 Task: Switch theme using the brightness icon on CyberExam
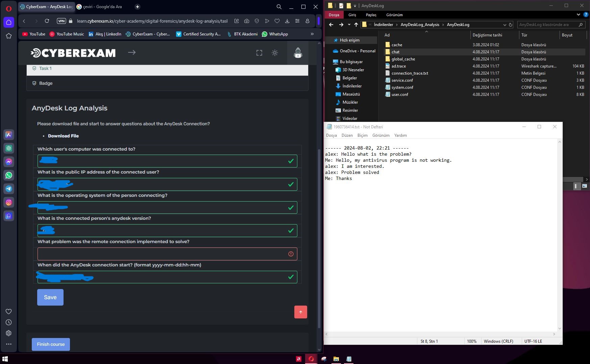(275, 53)
